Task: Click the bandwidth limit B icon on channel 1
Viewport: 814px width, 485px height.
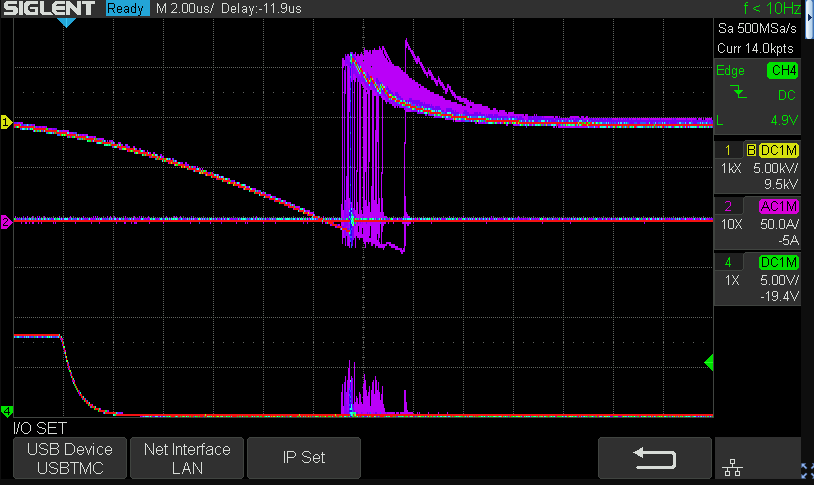Action: pos(751,150)
